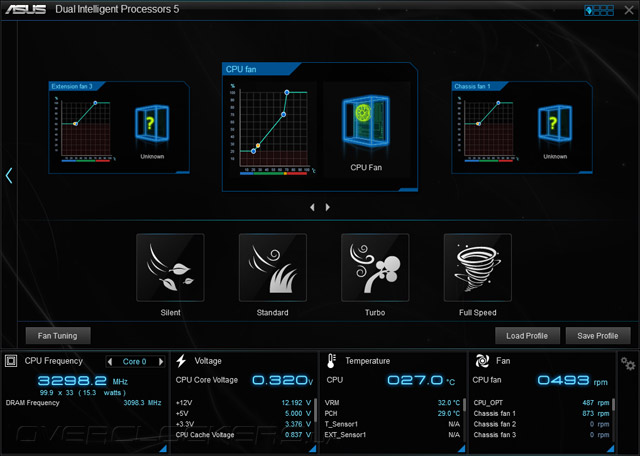Click the Chassis fan 3 rpm row
This screenshot has height=456, width=640.
tap(541, 435)
